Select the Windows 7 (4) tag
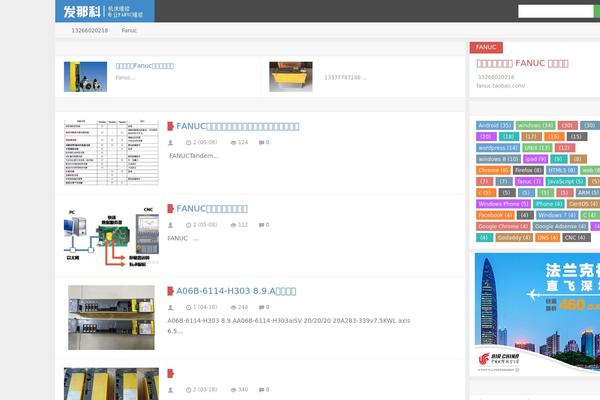Viewport: 600px width, 400px height. 557,215
